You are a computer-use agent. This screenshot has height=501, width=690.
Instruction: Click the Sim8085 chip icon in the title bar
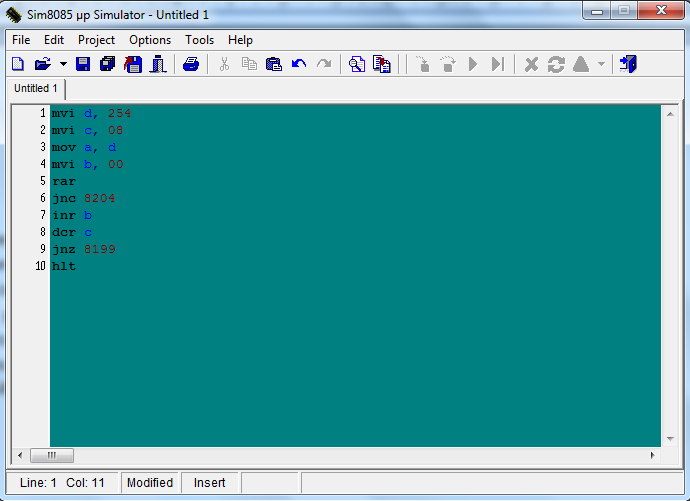[14, 15]
